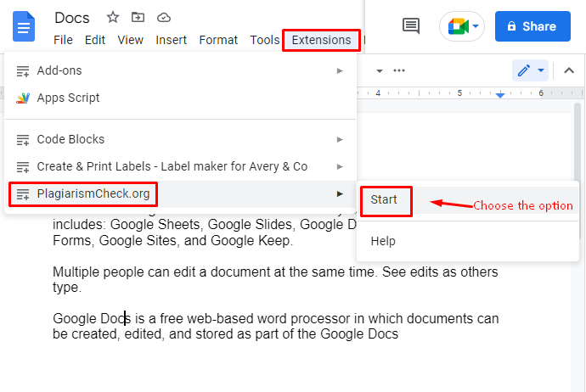Click the blue Share button

(x=532, y=26)
